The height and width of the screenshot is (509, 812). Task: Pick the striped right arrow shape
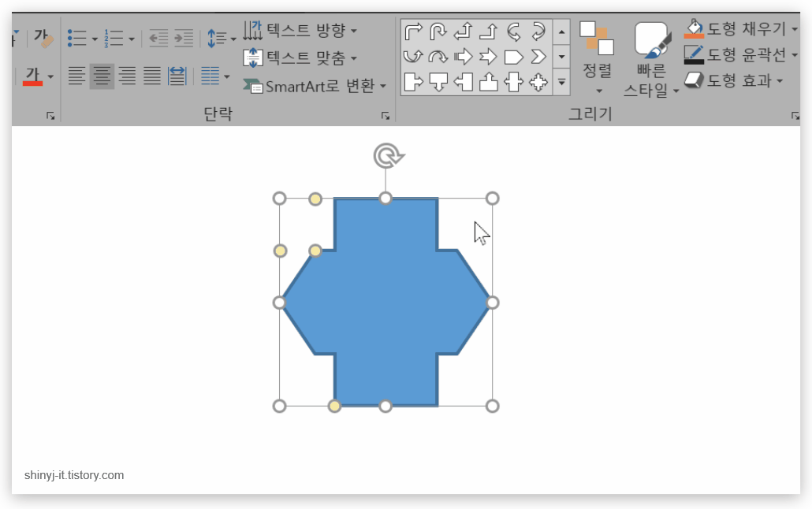463,57
